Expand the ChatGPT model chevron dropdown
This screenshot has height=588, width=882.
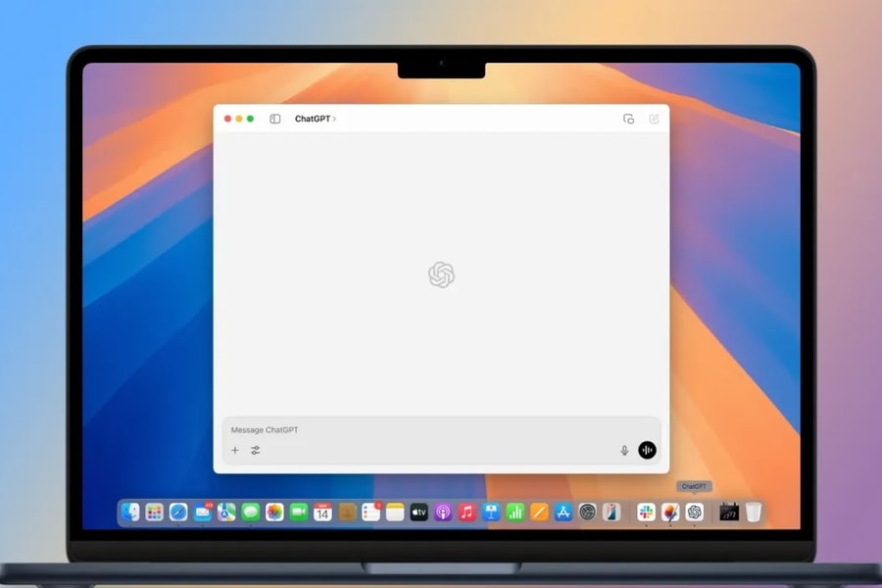click(334, 119)
